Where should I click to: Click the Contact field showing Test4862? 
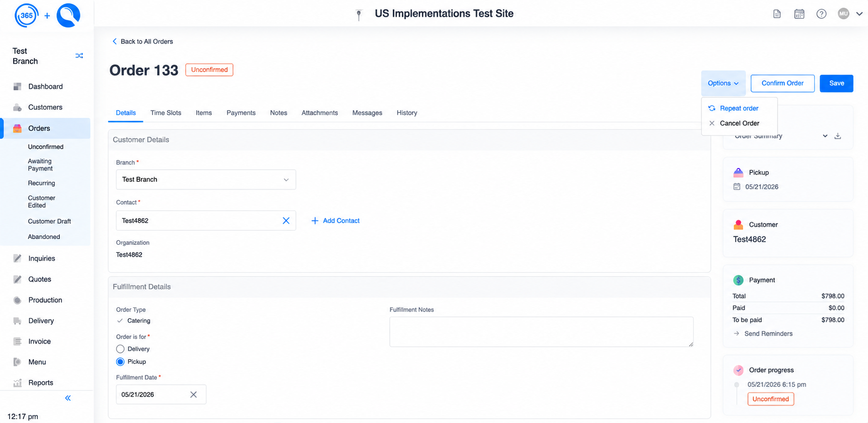[206, 221]
